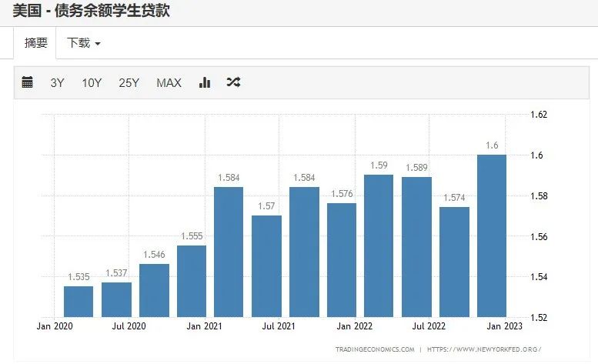Switch to the 摘要 tab
The width and height of the screenshot is (598, 364).
[35, 43]
